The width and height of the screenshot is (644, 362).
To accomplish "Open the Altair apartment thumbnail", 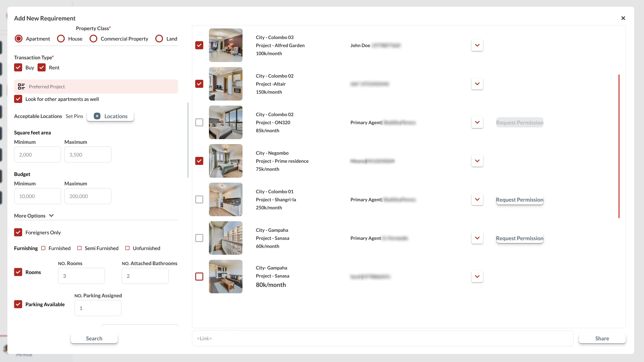I will coord(226,84).
